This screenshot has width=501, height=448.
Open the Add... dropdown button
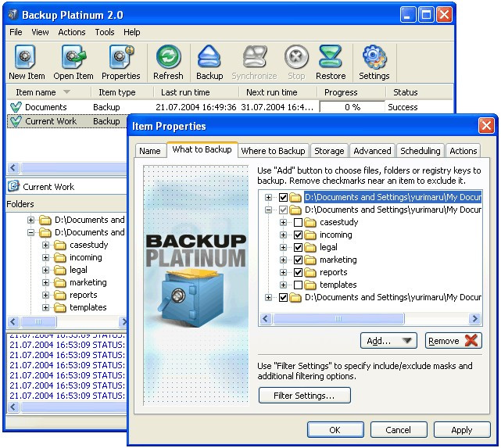tap(388, 341)
